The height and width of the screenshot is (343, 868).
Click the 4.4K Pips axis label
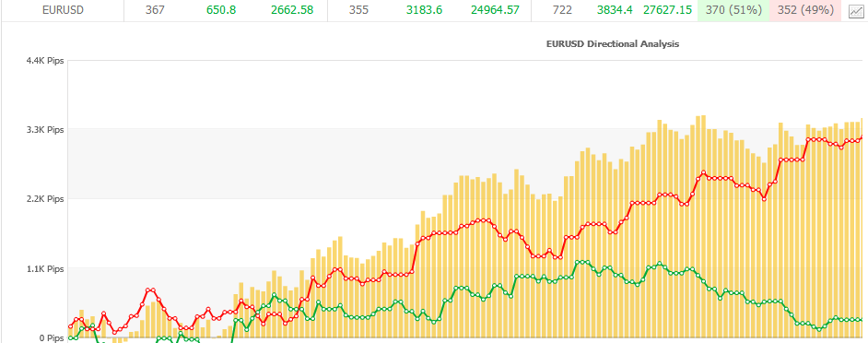click(45, 61)
